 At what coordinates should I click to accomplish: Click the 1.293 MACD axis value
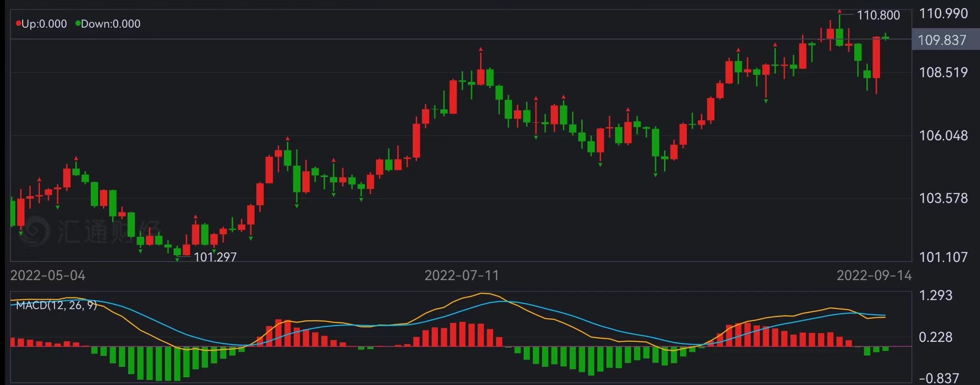point(936,296)
